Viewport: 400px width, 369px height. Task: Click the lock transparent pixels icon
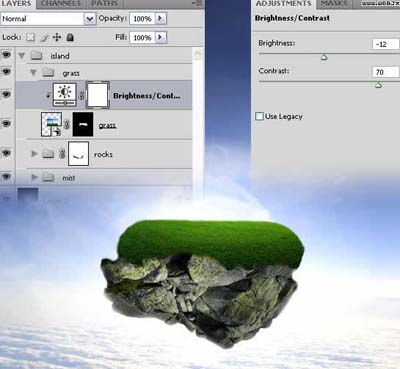point(30,37)
